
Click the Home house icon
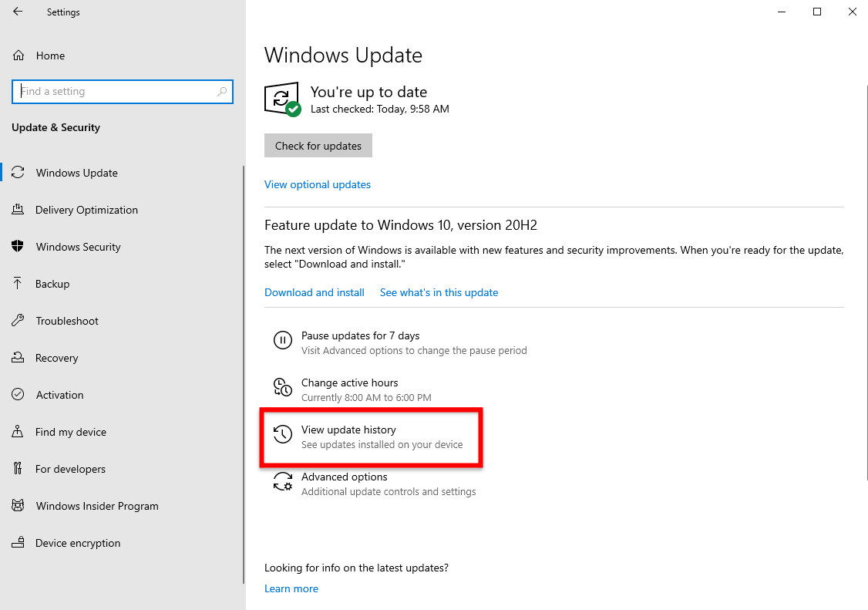click(19, 56)
